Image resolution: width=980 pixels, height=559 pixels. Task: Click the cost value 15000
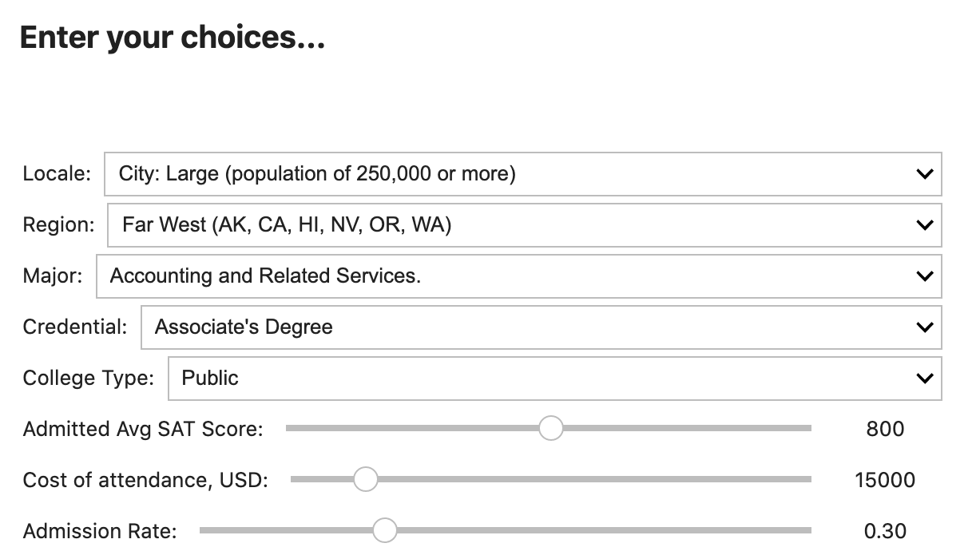tap(885, 480)
